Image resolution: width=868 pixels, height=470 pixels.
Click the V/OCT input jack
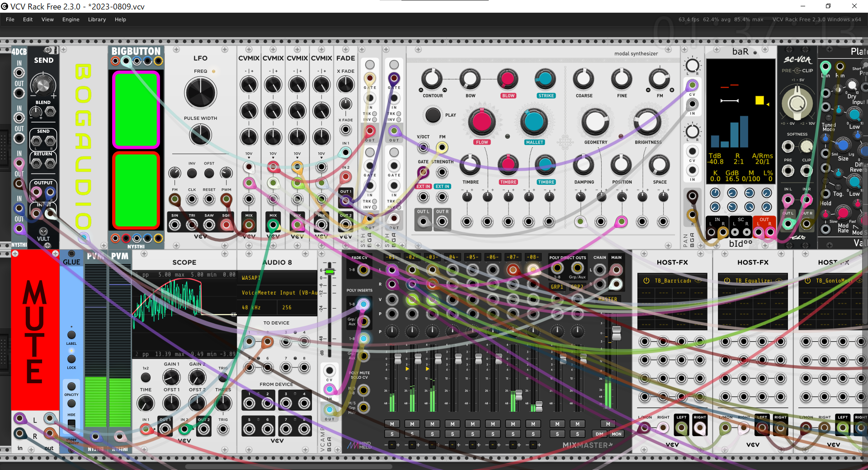pyautogui.click(x=423, y=147)
